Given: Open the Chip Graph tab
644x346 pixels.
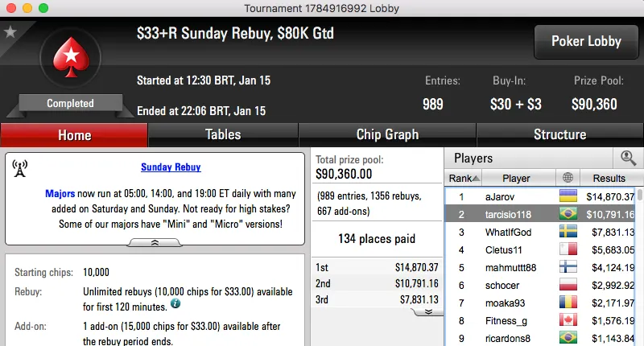Looking at the screenshot, I should coord(387,134).
